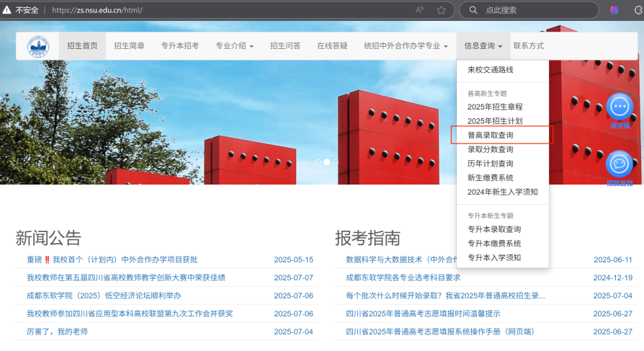
Task: Open the 留言板 chat bubble icon
Action: pyautogui.click(x=620, y=107)
